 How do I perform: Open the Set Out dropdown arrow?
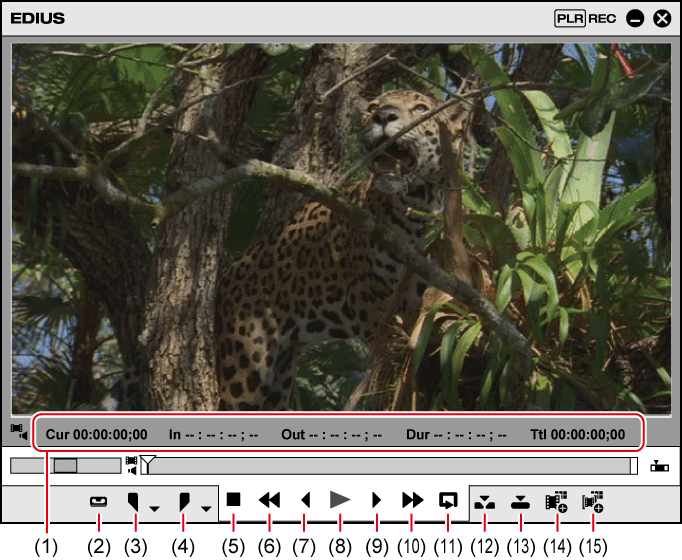point(206,508)
